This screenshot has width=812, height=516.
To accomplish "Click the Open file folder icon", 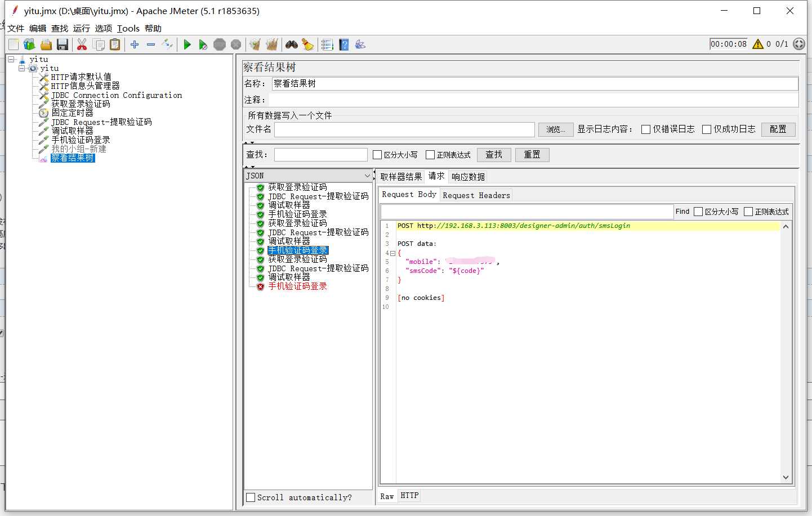I will [x=46, y=44].
